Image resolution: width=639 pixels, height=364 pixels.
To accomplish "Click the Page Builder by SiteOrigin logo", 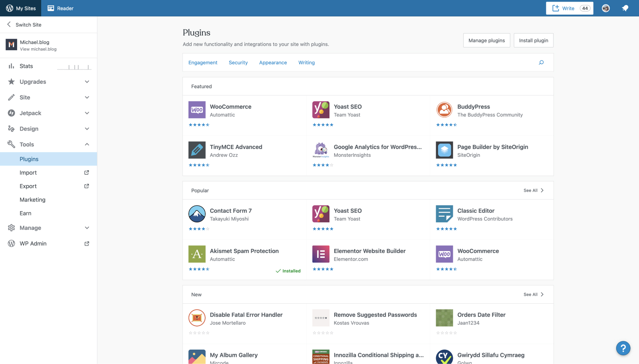I will (x=445, y=150).
